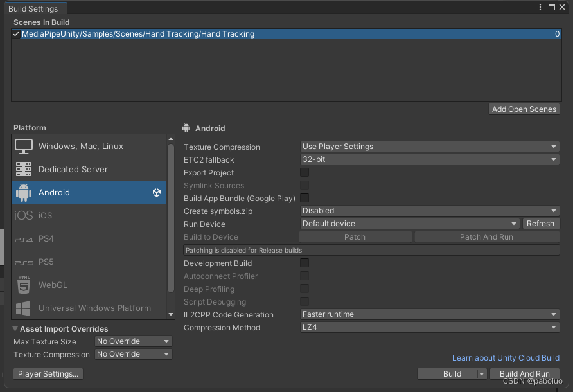Collapse the Asset Import Overrides section
The width and height of the screenshot is (573, 392).
click(x=15, y=329)
